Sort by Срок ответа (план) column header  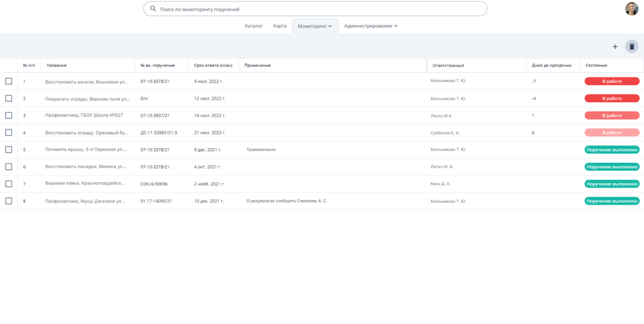pyautogui.click(x=213, y=65)
